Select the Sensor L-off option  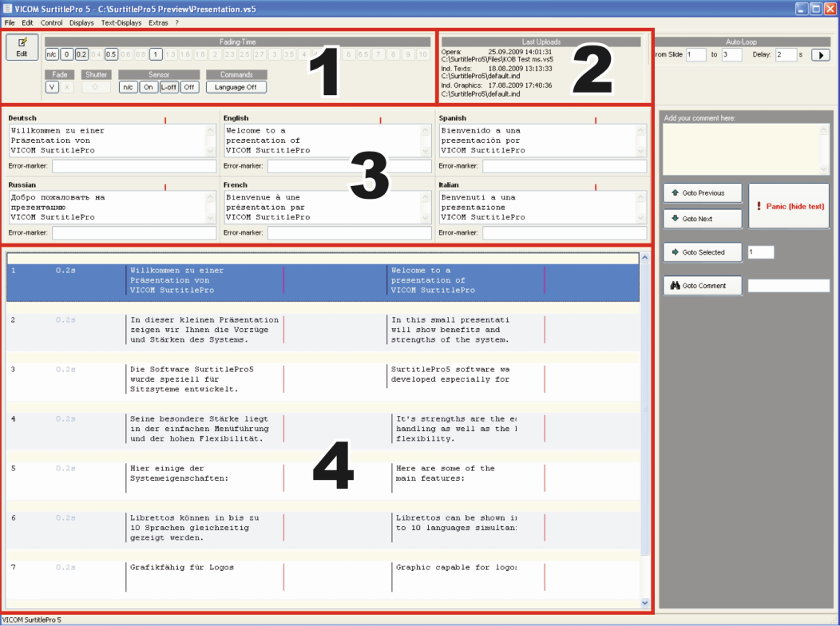[x=168, y=87]
